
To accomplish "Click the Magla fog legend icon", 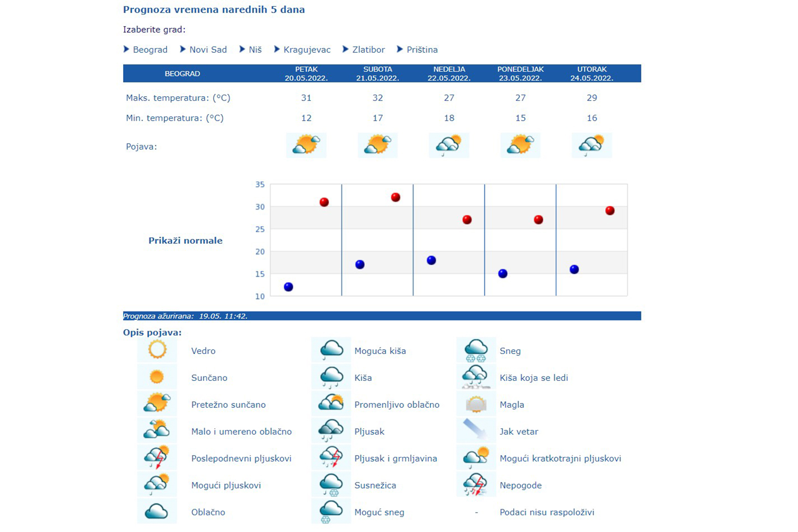I will (x=476, y=404).
